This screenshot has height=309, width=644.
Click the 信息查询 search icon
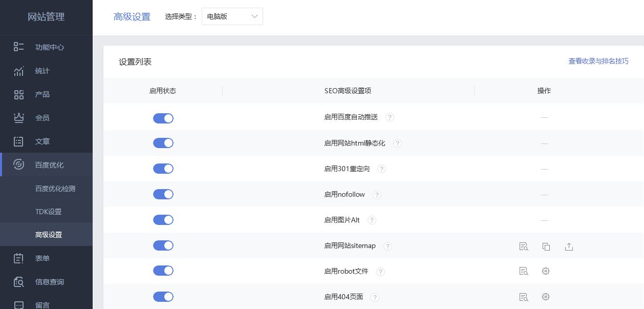click(x=19, y=282)
